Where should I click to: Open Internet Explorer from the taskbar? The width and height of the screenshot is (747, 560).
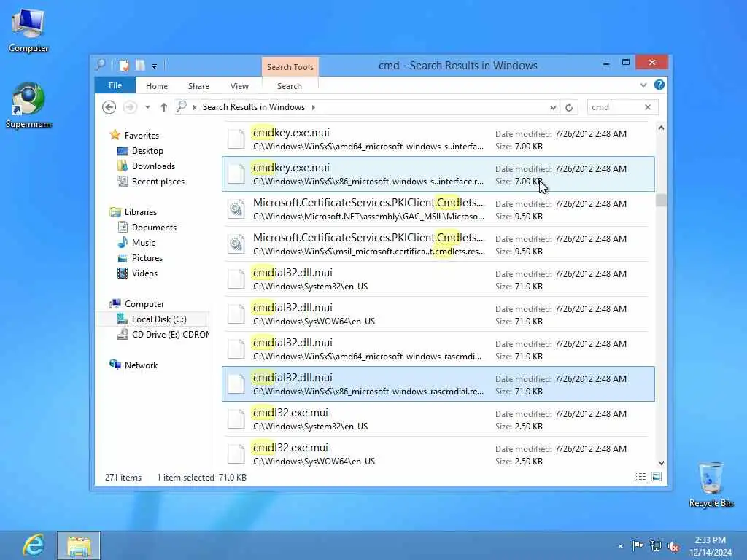tap(34, 545)
